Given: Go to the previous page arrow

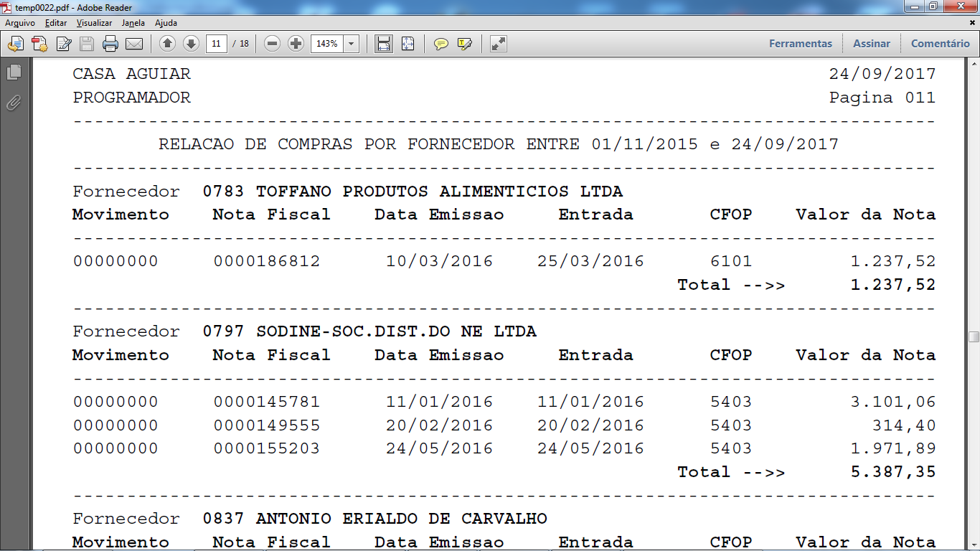Looking at the screenshot, I should click(167, 44).
